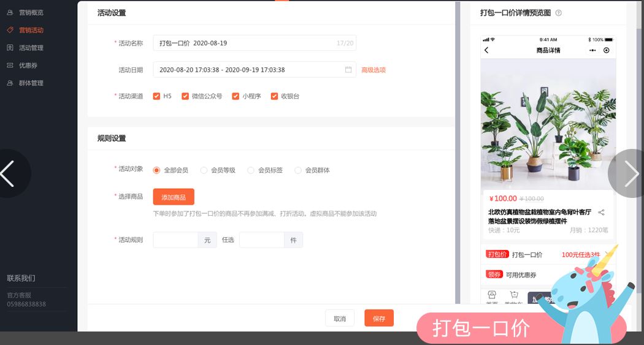Uncheck the 微信公众号 channel checkbox
The height and width of the screenshot is (345, 644).
(185, 96)
